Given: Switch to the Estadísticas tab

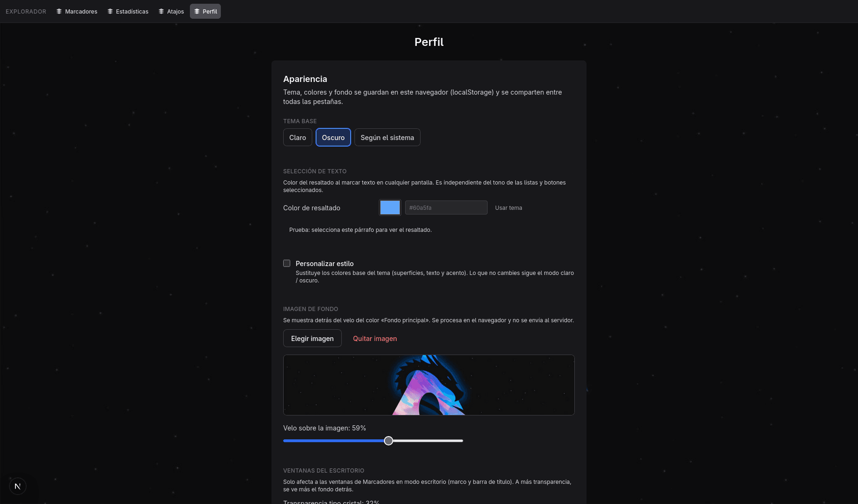Looking at the screenshot, I should [x=128, y=11].
